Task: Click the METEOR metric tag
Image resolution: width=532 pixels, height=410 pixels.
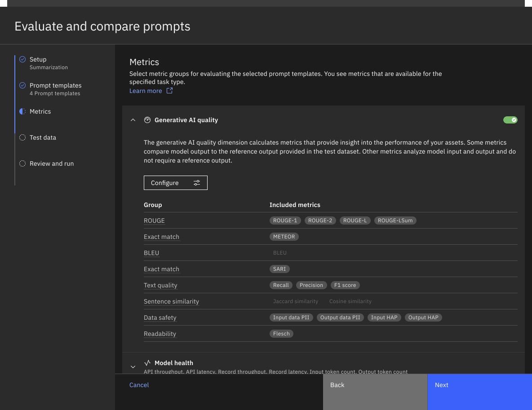Action: [x=284, y=237]
